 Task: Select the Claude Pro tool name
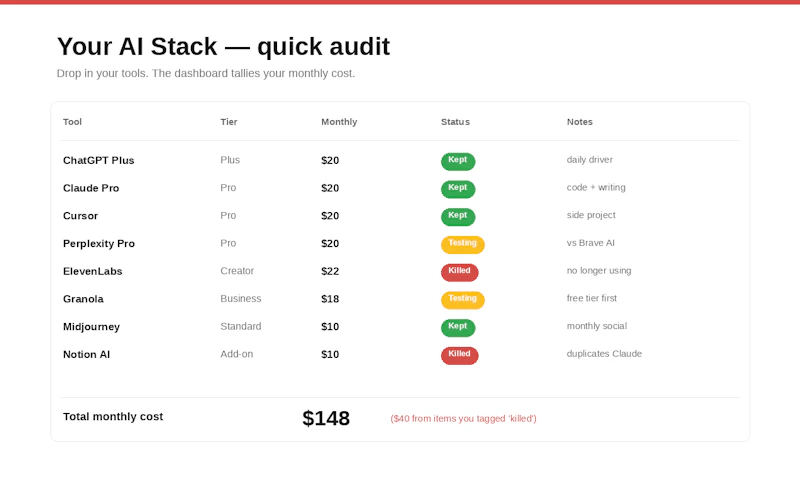click(91, 188)
